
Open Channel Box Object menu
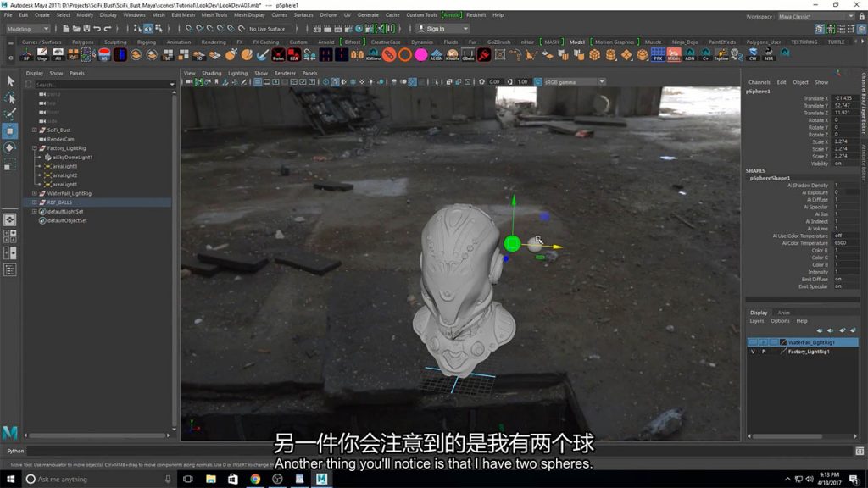[800, 82]
